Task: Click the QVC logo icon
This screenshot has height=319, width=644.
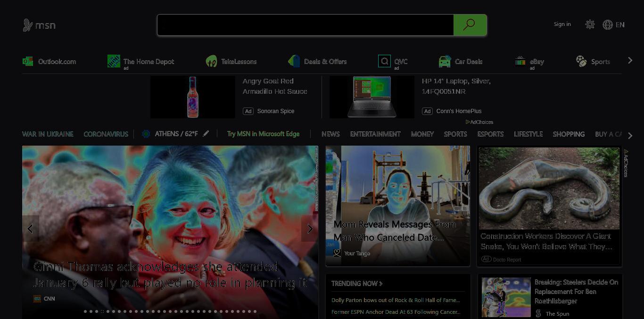Action: pyautogui.click(x=384, y=61)
